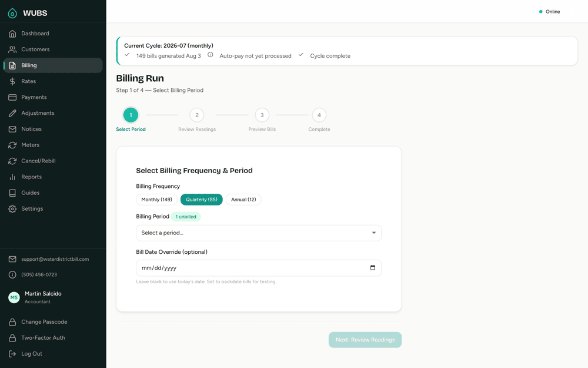This screenshot has height=368, width=588.
Task: Click the WUBS water drop logo
Action: 12,13
